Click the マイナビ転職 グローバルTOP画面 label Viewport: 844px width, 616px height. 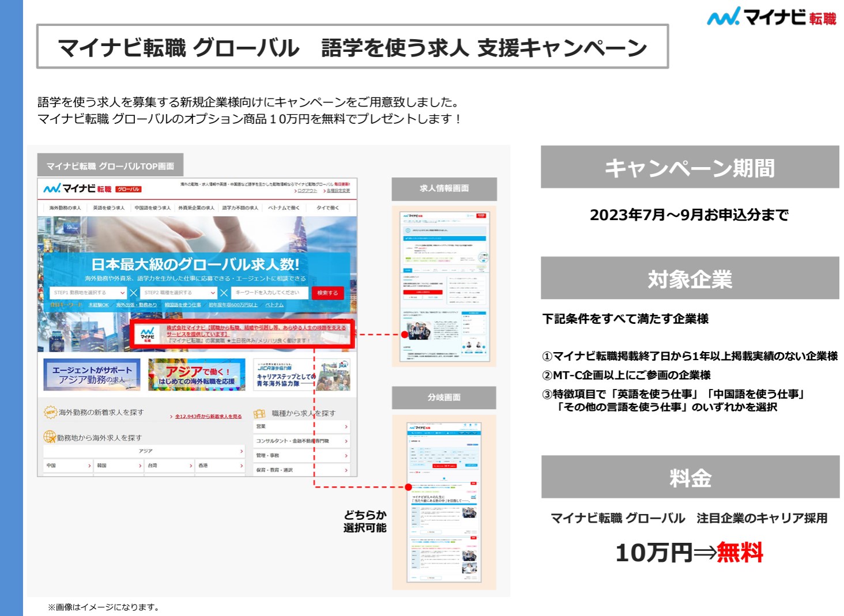tap(110, 166)
